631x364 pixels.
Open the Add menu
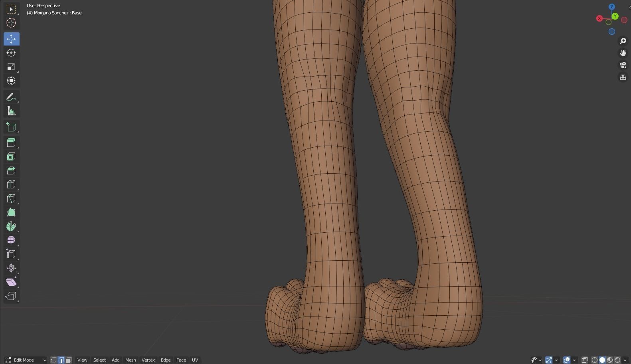pyautogui.click(x=115, y=360)
